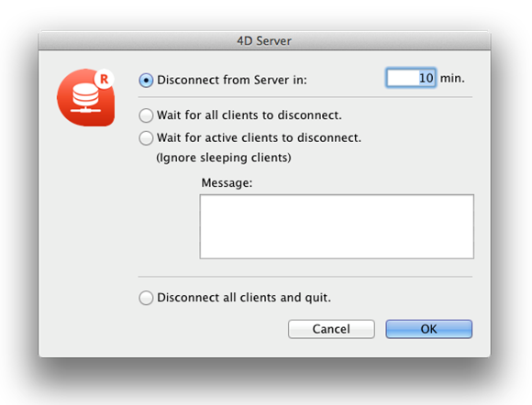Focus the minutes input field showing 10
The width and height of the screenshot is (532, 405).
[411, 78]
